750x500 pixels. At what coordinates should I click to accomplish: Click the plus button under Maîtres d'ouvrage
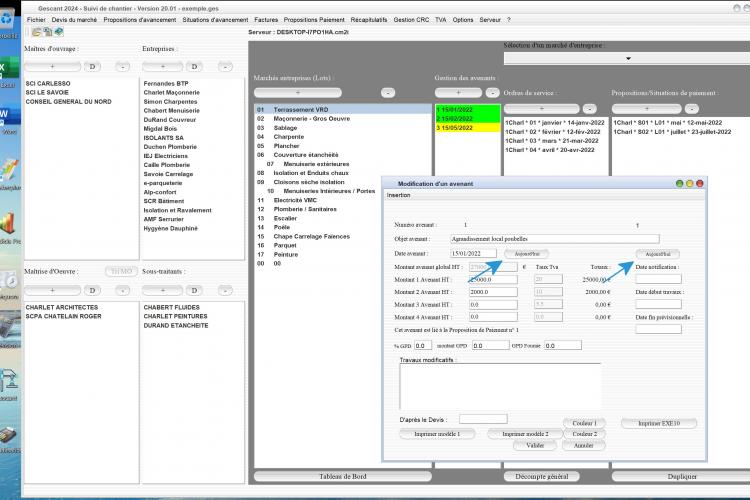(x=53, y=67)
